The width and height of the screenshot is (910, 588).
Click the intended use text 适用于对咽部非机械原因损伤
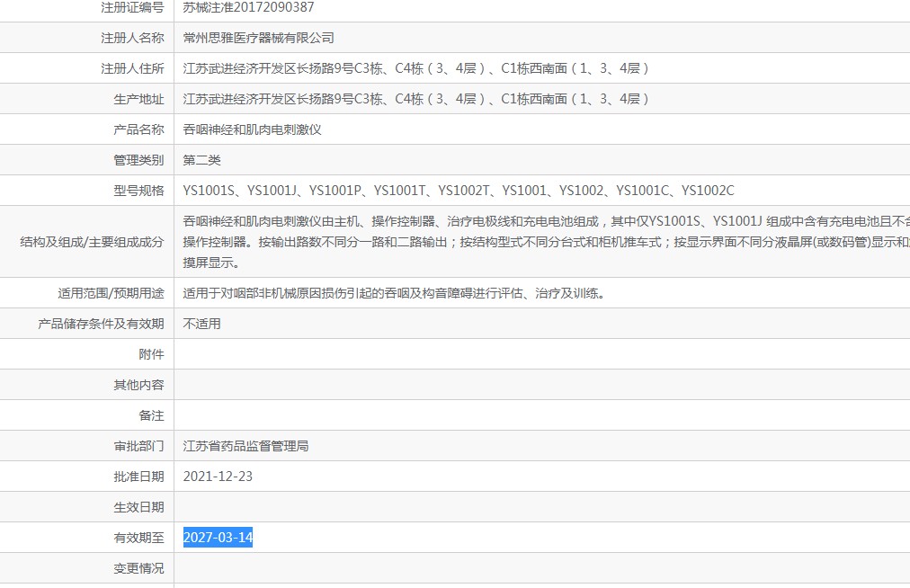pyautogui.click(x=395, y=293)
